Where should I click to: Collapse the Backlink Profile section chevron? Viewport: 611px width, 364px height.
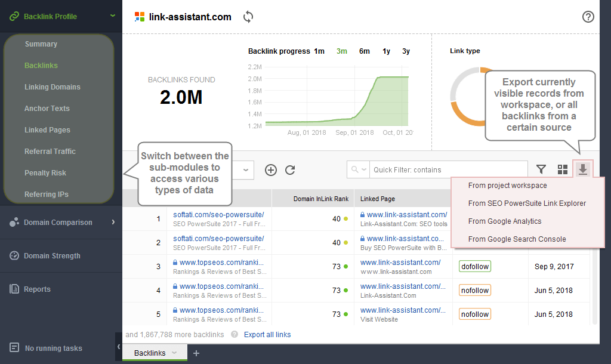(x=113, y=16)
